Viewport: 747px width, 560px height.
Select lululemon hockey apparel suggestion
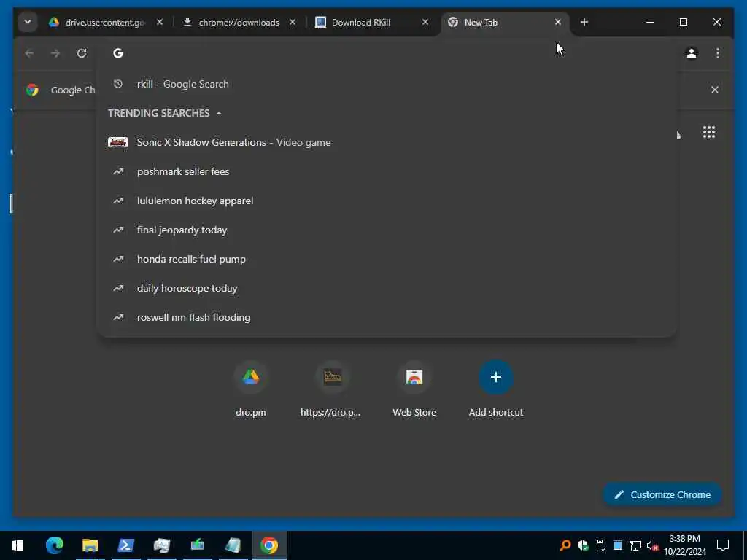point(387,201)
